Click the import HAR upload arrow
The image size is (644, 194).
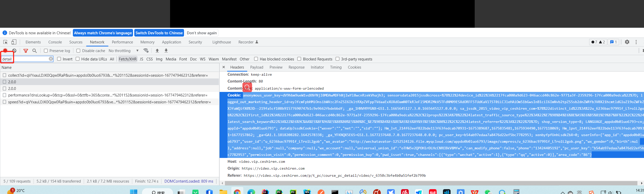coord(157,51)
